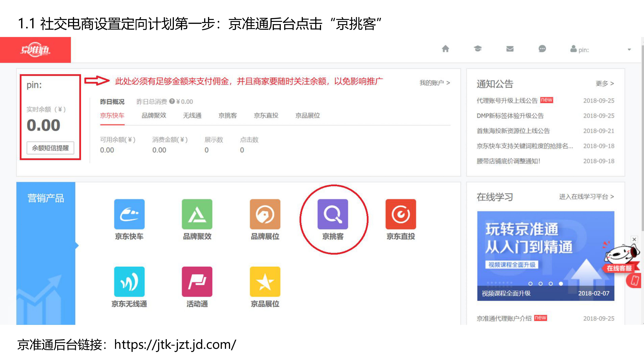Open 代理账号升级上线公告 notice

click(x=507, y=101)
